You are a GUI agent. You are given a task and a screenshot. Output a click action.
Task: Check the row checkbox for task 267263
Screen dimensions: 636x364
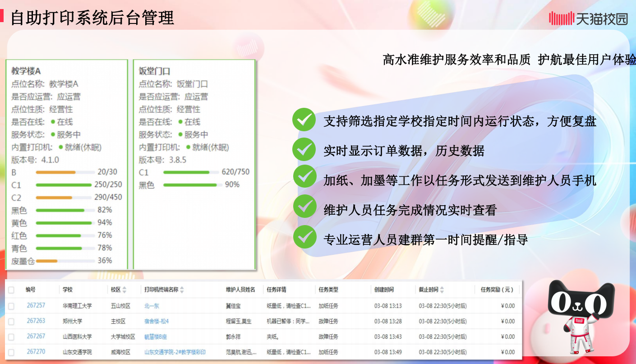[12, 320]
